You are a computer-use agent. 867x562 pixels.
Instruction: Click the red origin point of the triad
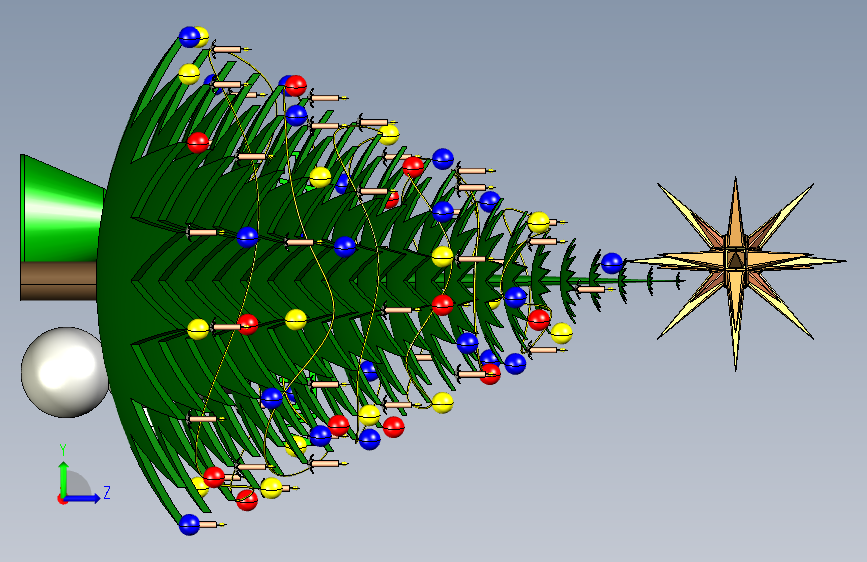coord(62,499)
